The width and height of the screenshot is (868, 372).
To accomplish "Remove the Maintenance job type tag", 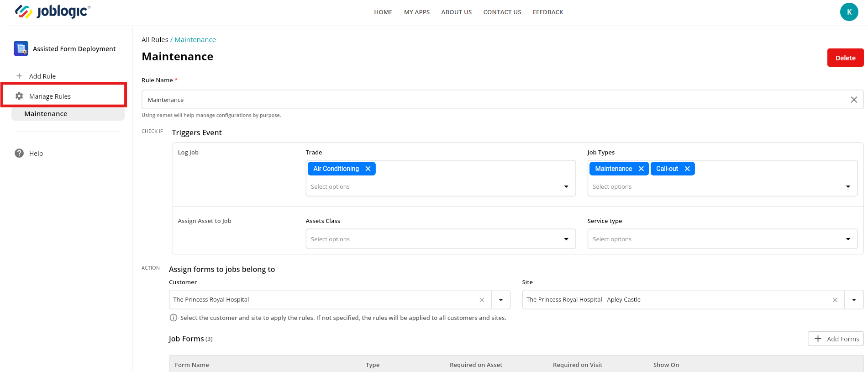I will [641, 169].
